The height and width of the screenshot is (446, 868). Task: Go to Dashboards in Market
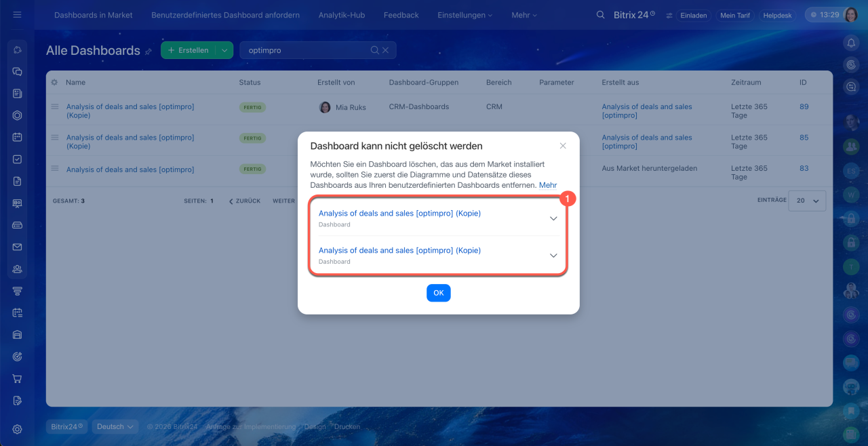(x=94, y=15)
